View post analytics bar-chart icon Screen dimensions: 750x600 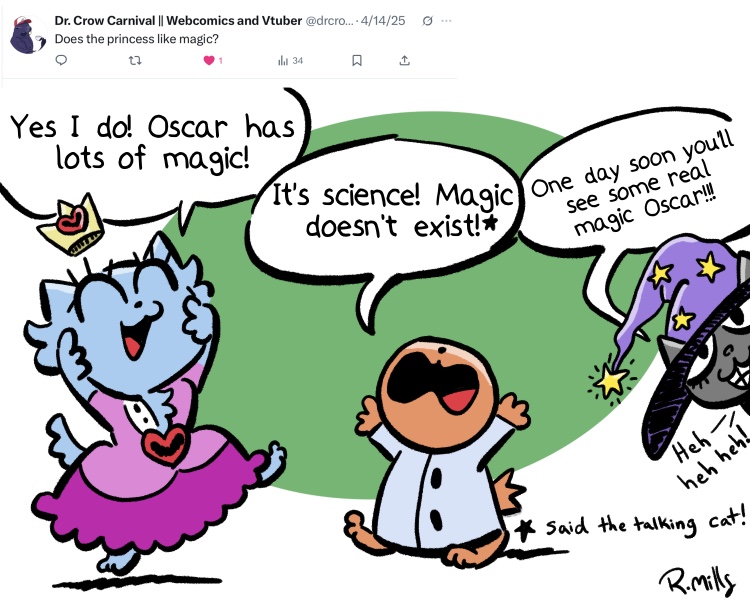point(283,60)
